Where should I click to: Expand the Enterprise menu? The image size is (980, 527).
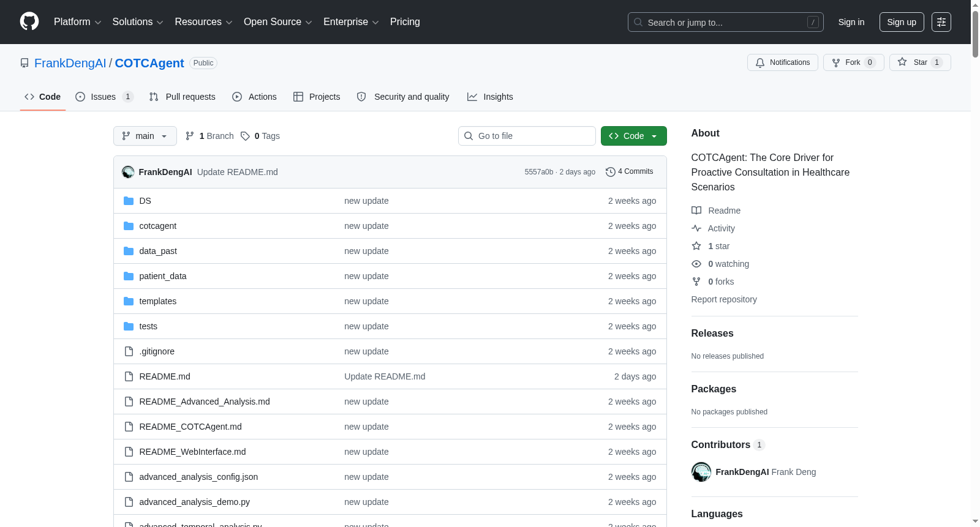[351, 22]
